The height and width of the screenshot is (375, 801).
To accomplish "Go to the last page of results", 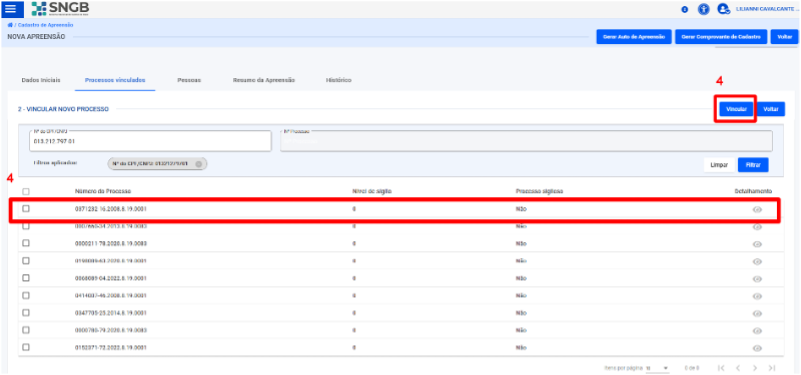I will tap(772, 368).
